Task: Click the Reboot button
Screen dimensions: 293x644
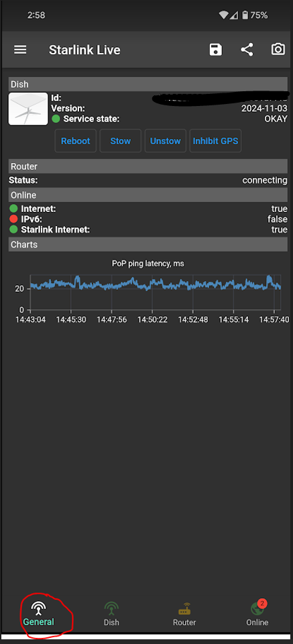Action: tap(76, 141)
